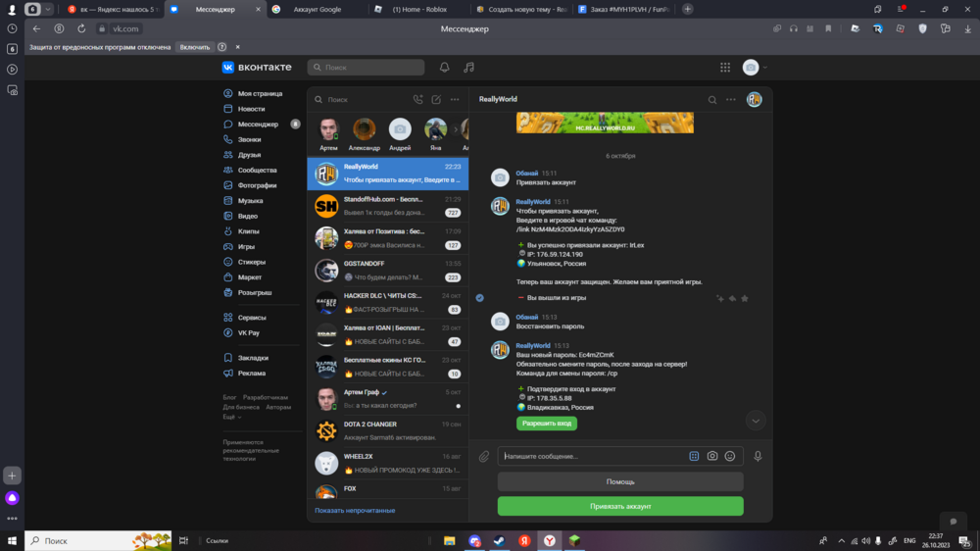Screen dimensions: 980x551
Task: Open Windows Start menu
Action: (x=12, y=540)
